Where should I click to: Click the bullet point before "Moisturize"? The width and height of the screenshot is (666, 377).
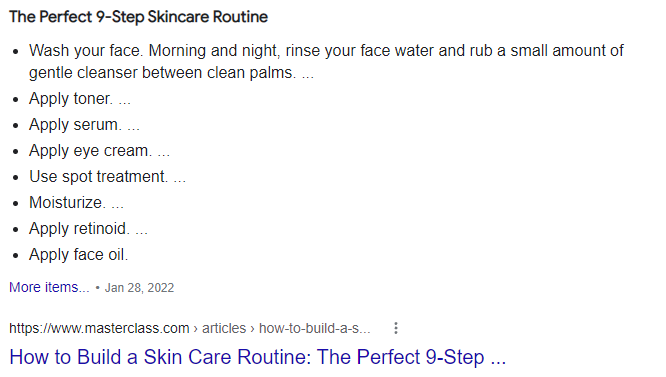tap(16, 204)
